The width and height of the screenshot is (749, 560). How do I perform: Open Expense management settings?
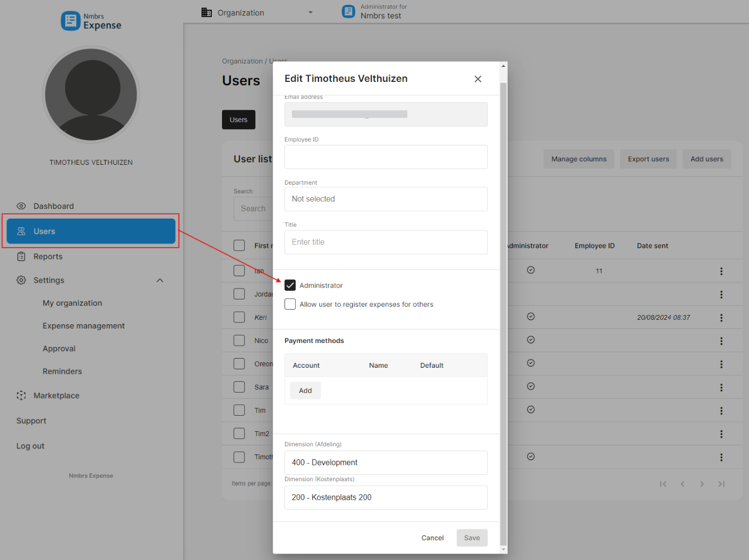coord(84,326)
